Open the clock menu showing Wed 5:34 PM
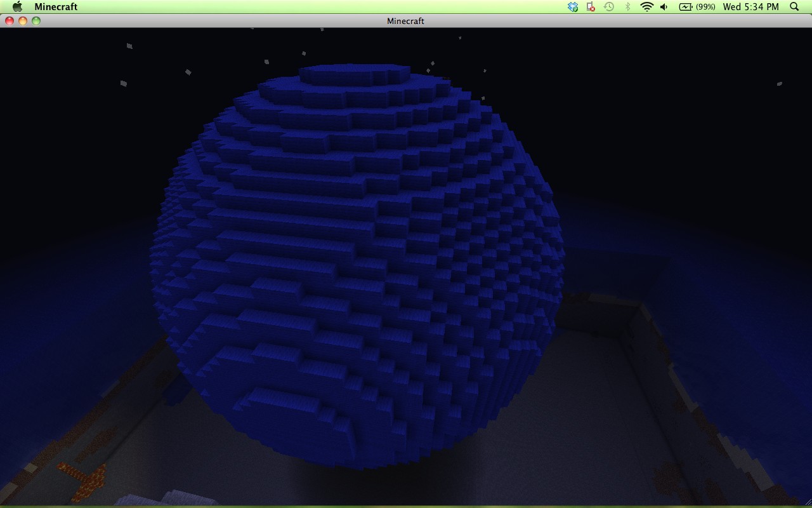Image resolution: width=812 pixels, height=508 pixels. click(x=750, y=7)
